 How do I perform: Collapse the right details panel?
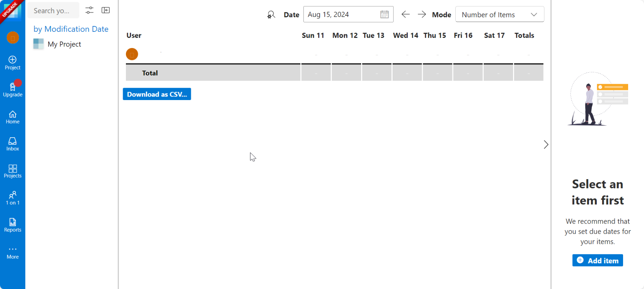546,144
